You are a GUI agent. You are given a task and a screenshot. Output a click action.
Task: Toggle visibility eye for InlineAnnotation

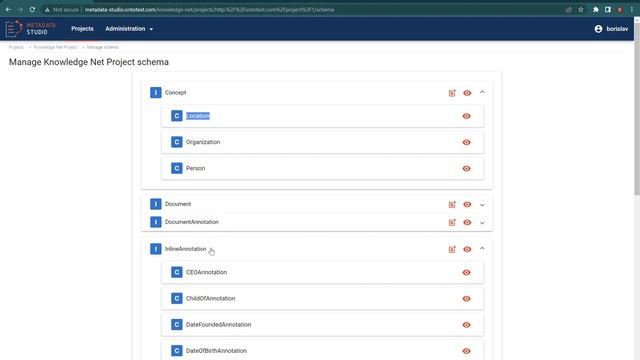point(467,249)
